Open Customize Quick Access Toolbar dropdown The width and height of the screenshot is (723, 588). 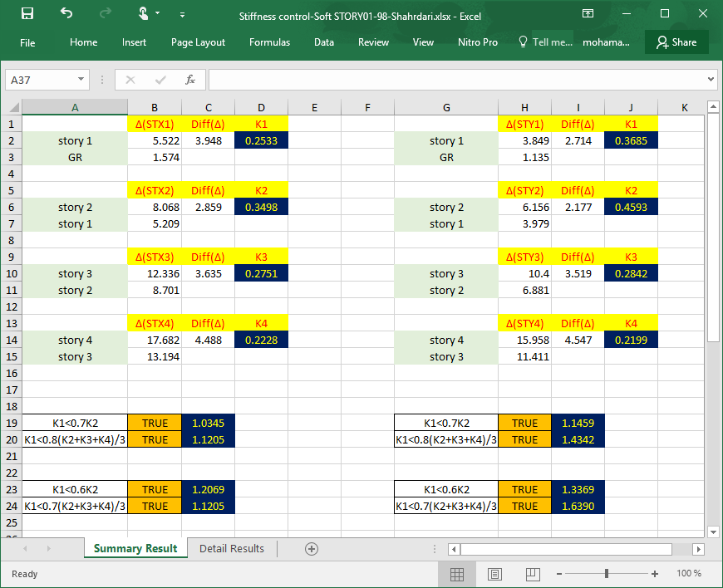point(182,15)
